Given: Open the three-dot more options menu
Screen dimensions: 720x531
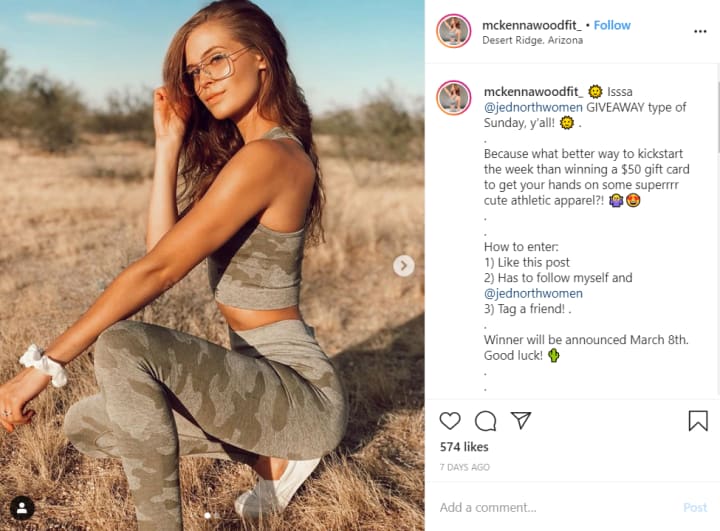Looking at the screenshot, I should [x=700, y=31].
